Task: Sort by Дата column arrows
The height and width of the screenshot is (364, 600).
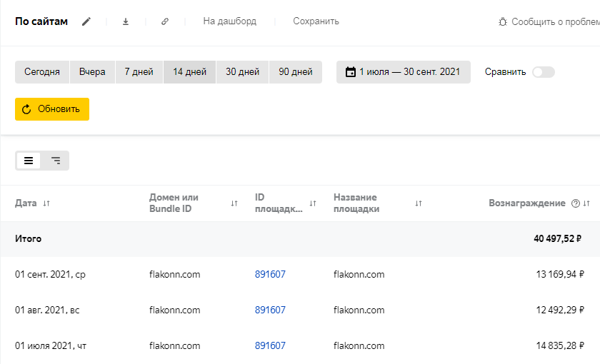Action: click(46, 203)
